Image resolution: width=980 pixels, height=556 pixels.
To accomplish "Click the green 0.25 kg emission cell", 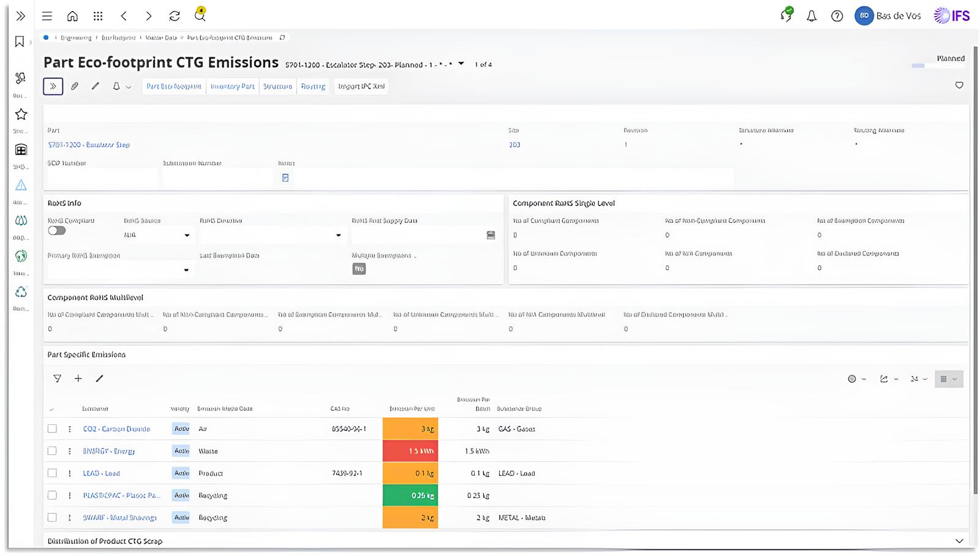I will point(410,495).
